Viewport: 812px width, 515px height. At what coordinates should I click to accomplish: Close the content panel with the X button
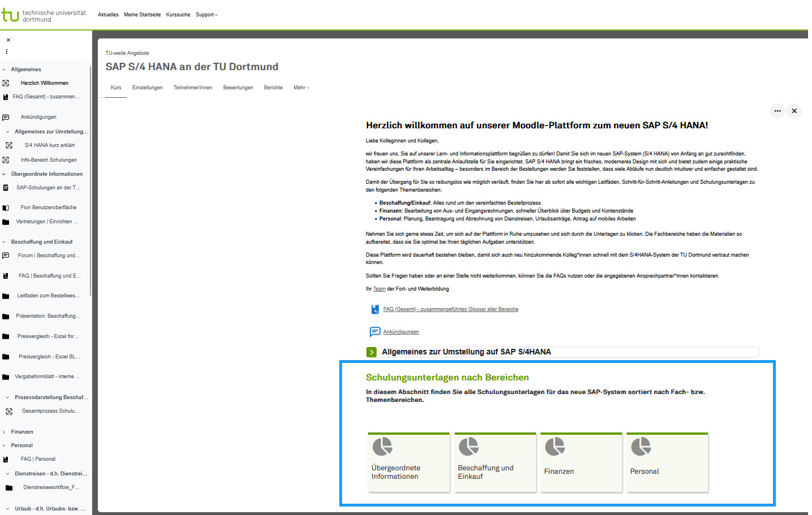click(794, 111)
